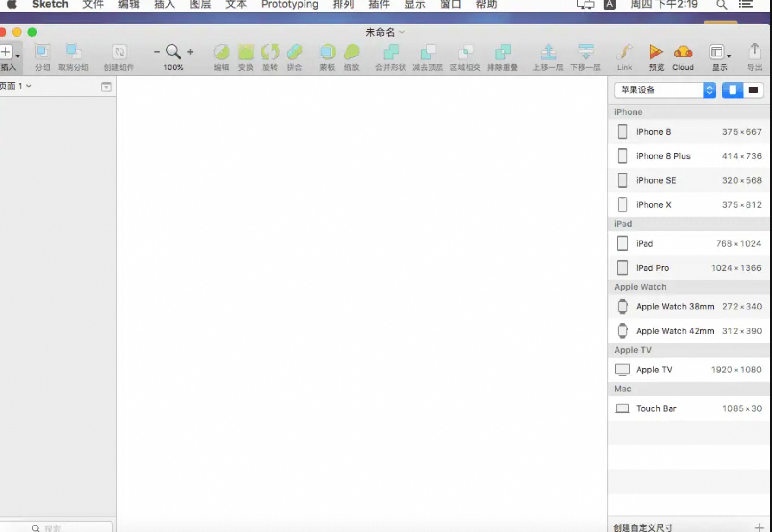Click the menu bar clock 周四 下午2:19
The width and height of the screenshot is (772, 532).
(x=664, y=5)
